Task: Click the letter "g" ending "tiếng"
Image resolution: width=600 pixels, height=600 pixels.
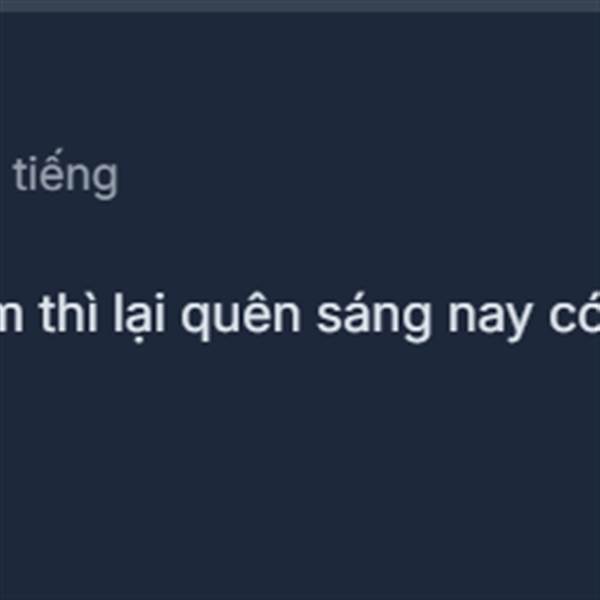Action: 104,180
